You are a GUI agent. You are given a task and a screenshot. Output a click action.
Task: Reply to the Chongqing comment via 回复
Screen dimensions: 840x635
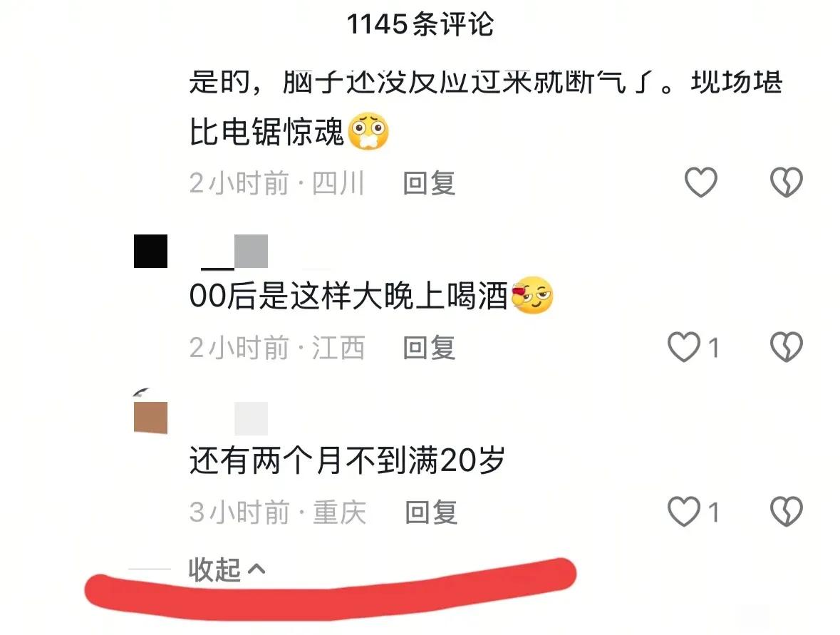[431, 512]
